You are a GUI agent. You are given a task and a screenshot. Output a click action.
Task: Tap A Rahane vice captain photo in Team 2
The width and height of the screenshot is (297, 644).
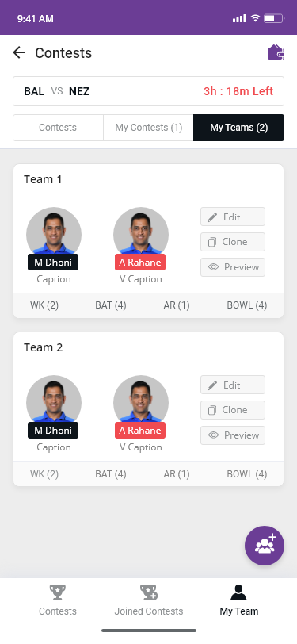click(141, 403)
